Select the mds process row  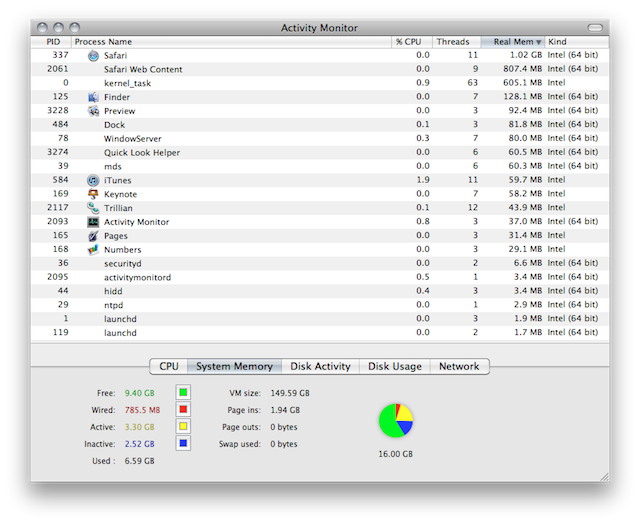pos(320,167)
